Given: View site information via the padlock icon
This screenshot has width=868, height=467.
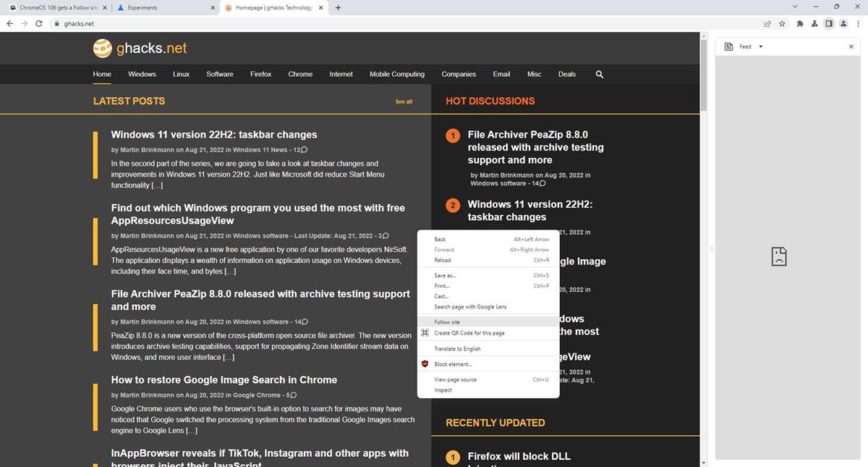Looking at the screenshot, I should (x=56, y=23).
